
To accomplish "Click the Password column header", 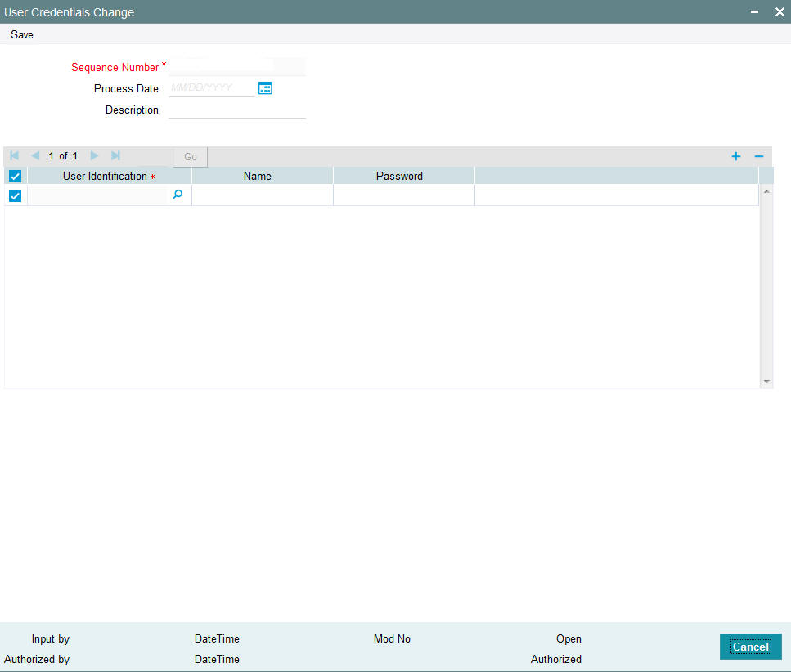I will pos(404,176).
